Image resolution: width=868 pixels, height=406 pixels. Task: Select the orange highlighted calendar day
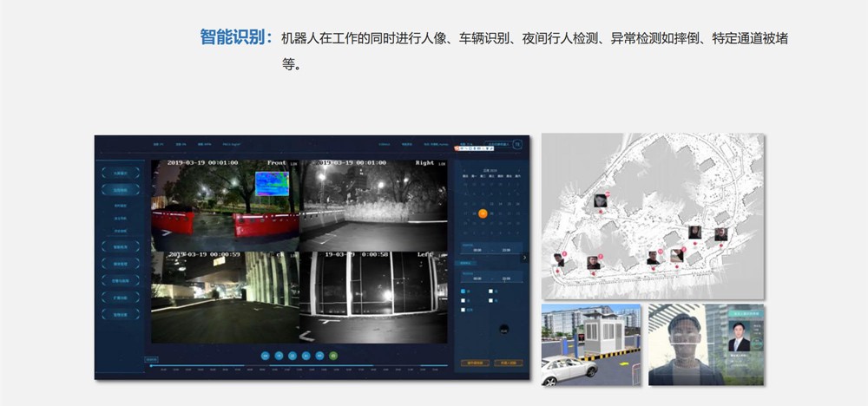click(483, 213)
